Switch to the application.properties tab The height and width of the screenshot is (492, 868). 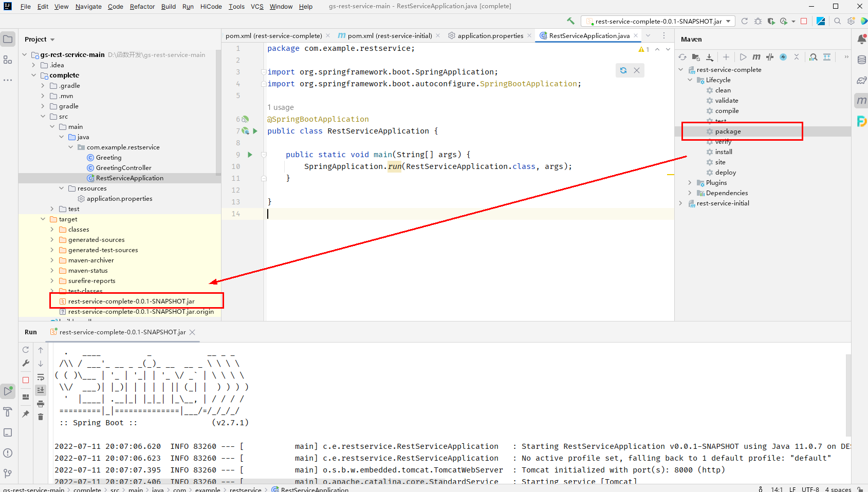(x=490, y=35)
